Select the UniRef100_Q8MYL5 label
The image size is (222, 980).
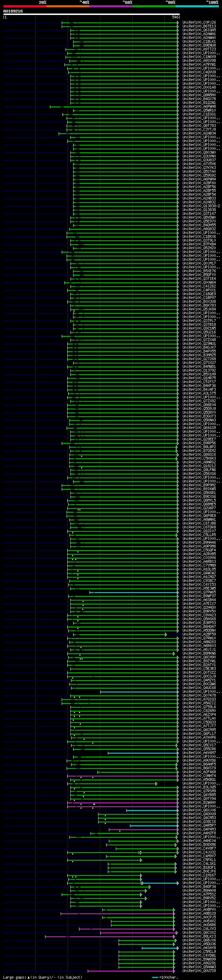199,501
